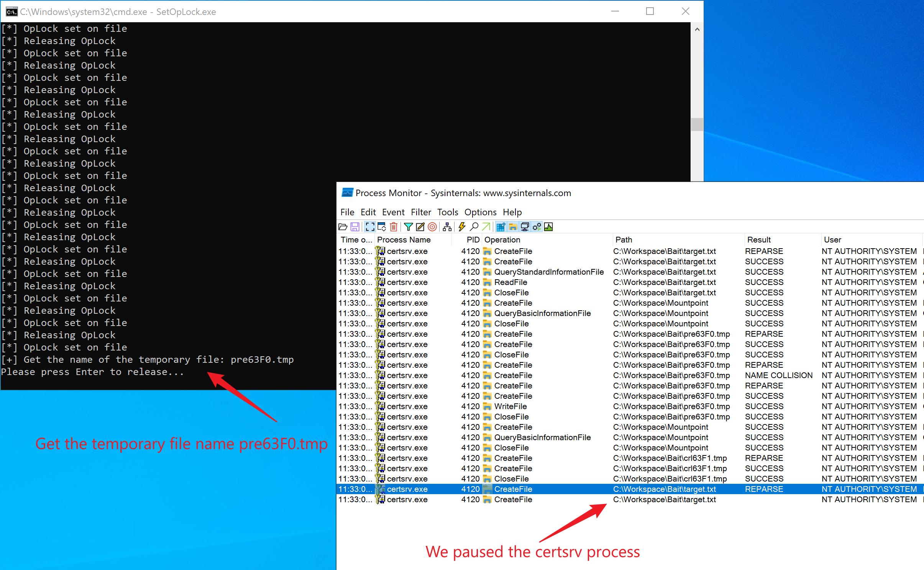
Task: Click the purple Save floppy disk icon
Action: coord(355,227)
